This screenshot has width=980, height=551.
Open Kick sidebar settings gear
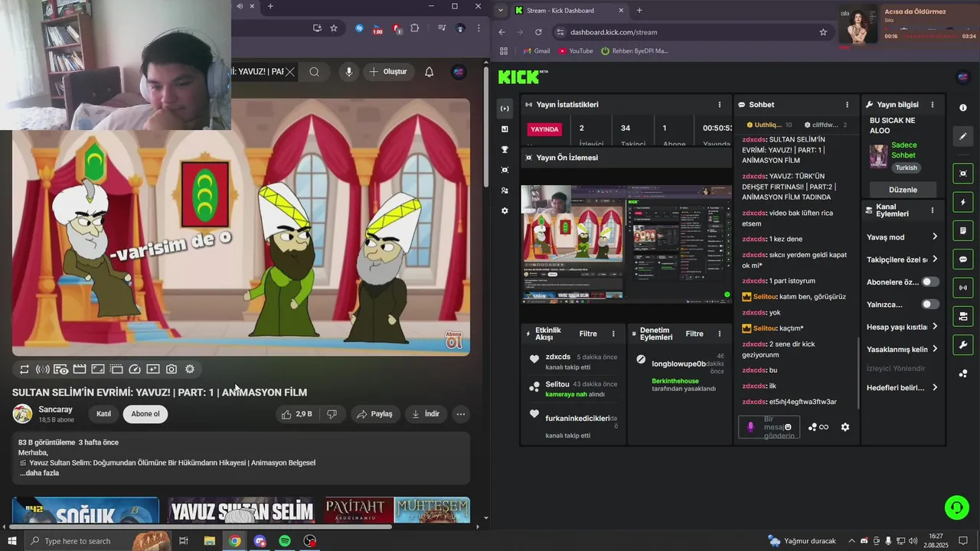[505, 210]
